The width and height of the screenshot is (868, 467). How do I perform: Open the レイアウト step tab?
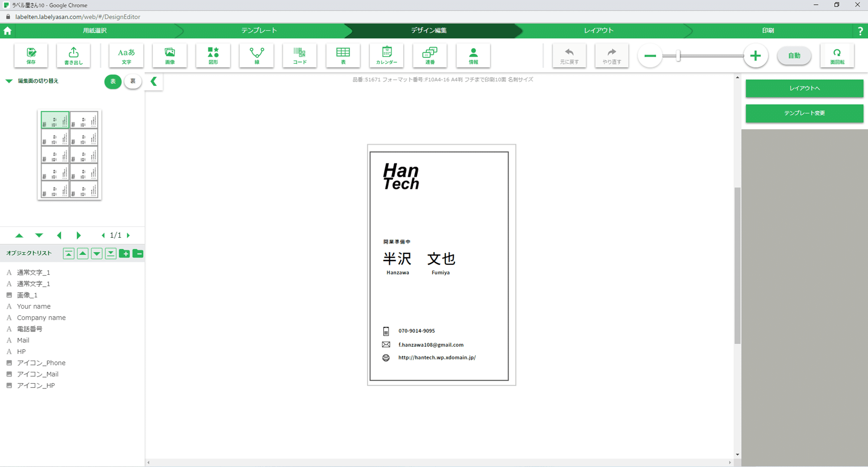click(598, 31)
